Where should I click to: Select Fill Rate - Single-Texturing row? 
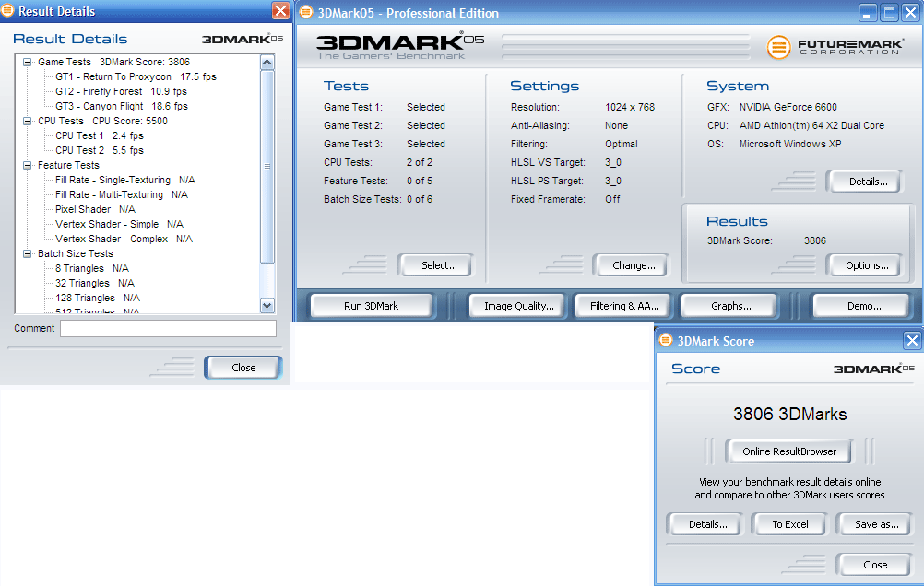(124, 180)
